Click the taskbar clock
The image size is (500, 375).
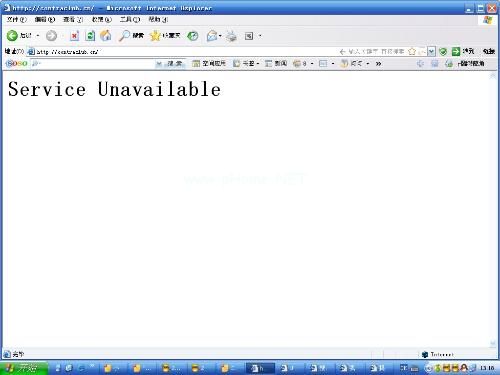tap(487, 368)
